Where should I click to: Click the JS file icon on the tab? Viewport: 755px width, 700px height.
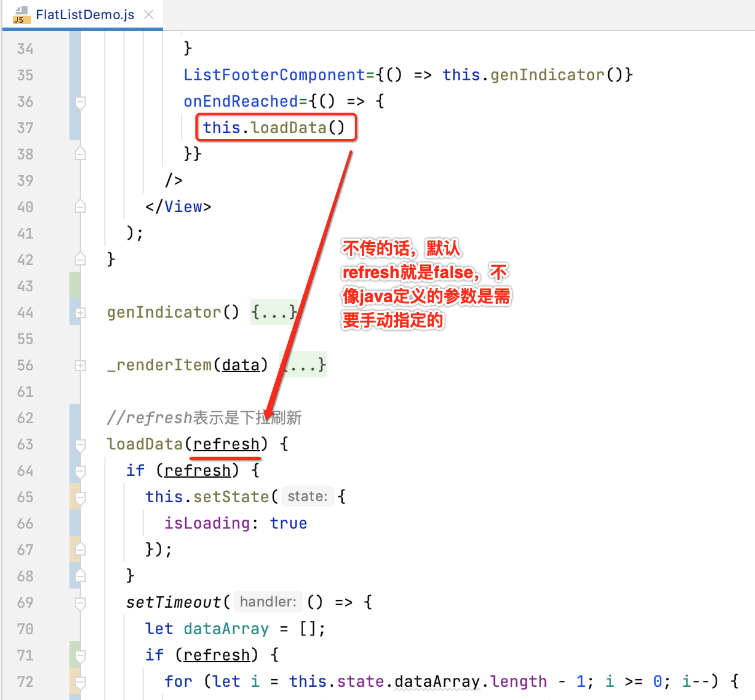pyautogui.click(x=21, y=14)
